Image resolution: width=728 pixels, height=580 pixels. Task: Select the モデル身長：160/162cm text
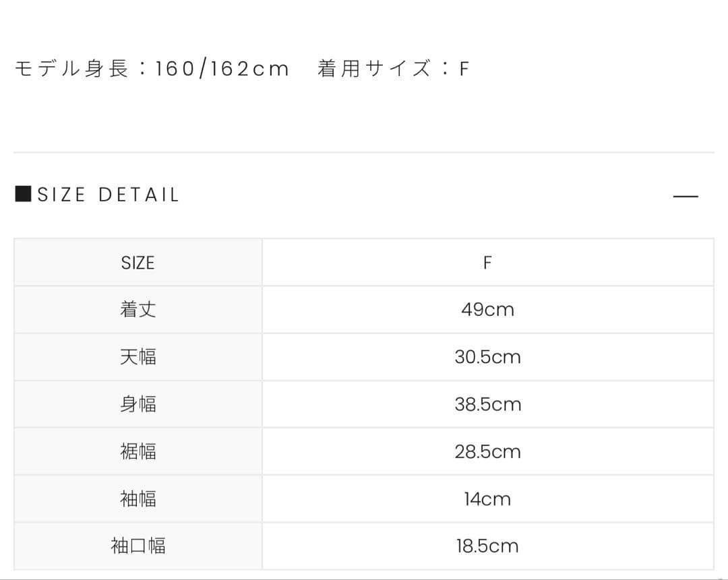point(152,69)
